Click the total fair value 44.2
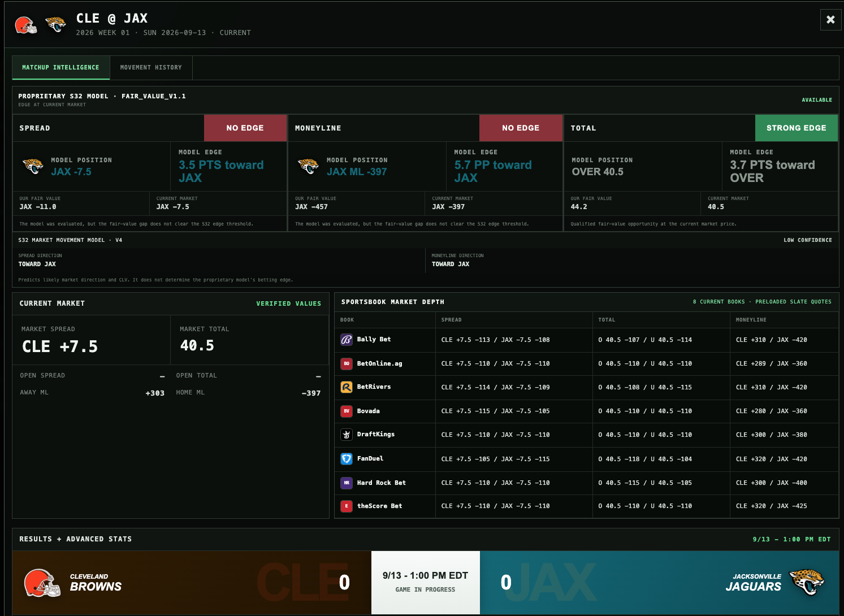The image size is (844, 616). tap(579, 207)
